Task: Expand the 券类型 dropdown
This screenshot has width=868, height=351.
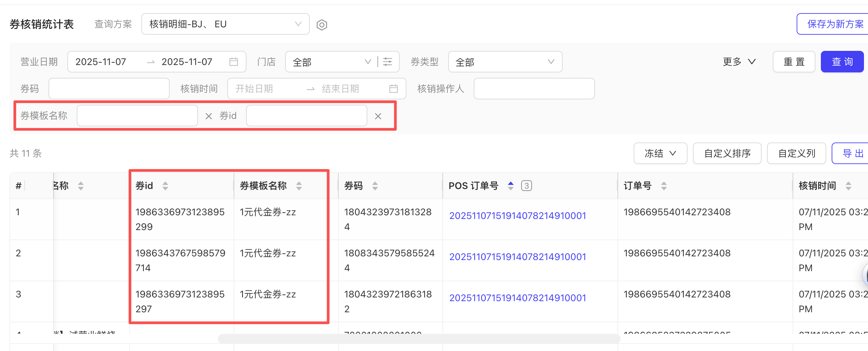Action: click(505, 62)
